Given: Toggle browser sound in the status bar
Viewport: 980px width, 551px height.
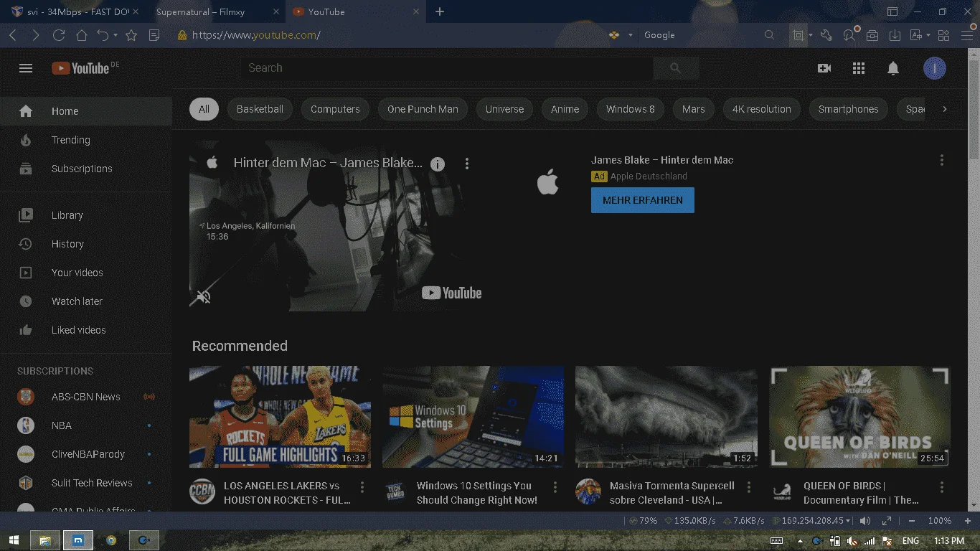Looking at the screenshot, I should (865, 521).
